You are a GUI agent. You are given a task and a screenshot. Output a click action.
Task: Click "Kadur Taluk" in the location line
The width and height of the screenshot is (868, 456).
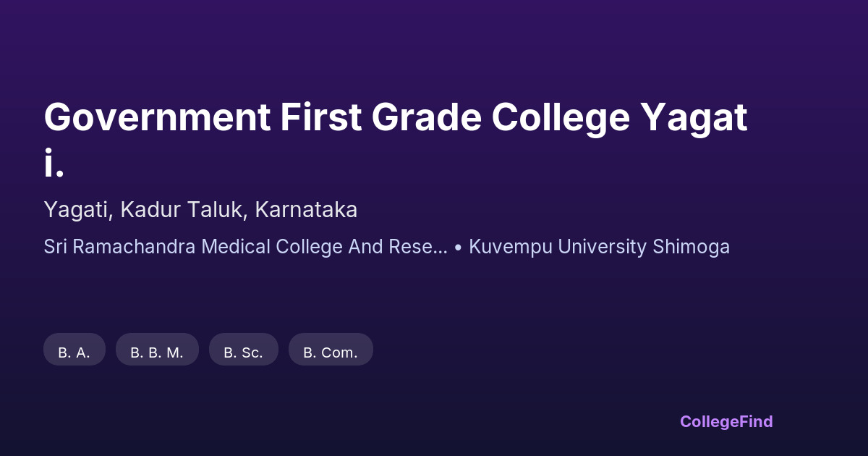(x=185, y=210)
